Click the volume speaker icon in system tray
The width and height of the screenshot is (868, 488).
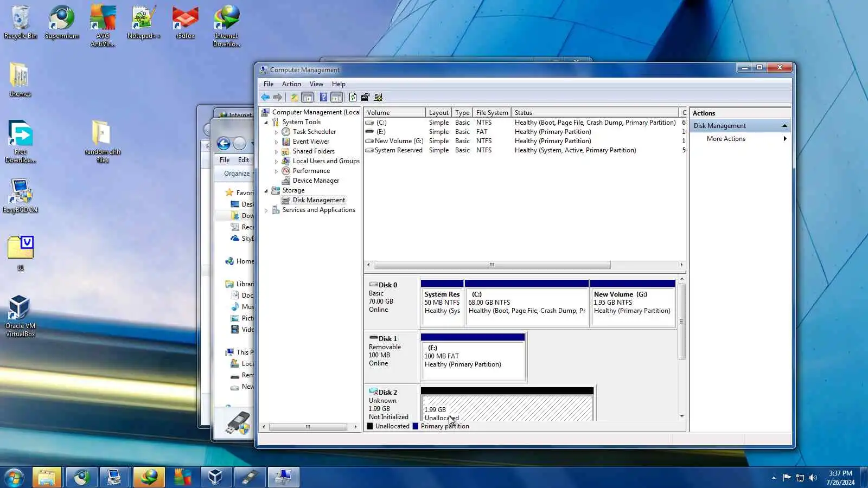(813, 478)
